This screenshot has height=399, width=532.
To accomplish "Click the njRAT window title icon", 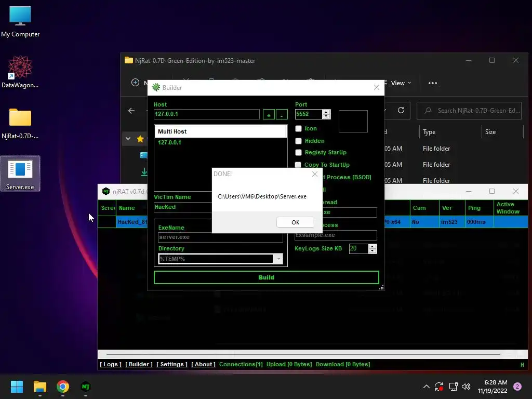I will point(106,191).
